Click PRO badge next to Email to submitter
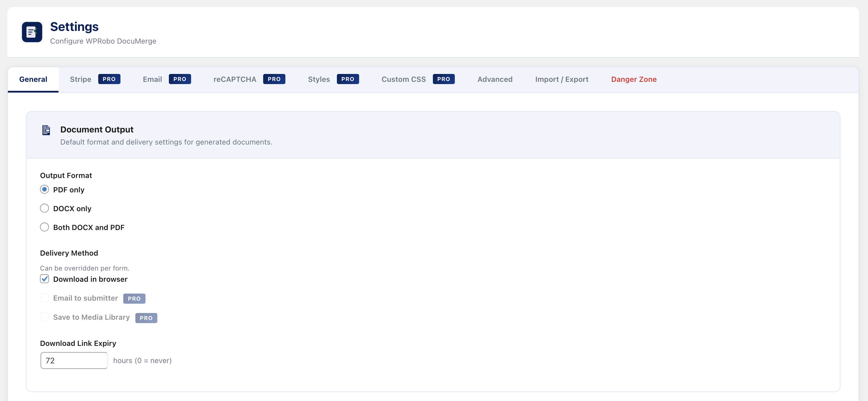Screen dimensions: 868x401 tap(134, 299)
